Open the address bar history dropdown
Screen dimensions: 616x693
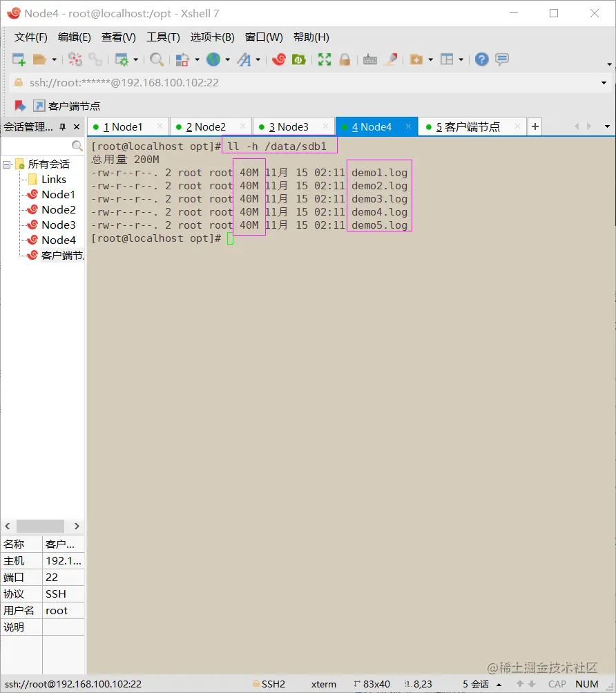coord(604,83)
